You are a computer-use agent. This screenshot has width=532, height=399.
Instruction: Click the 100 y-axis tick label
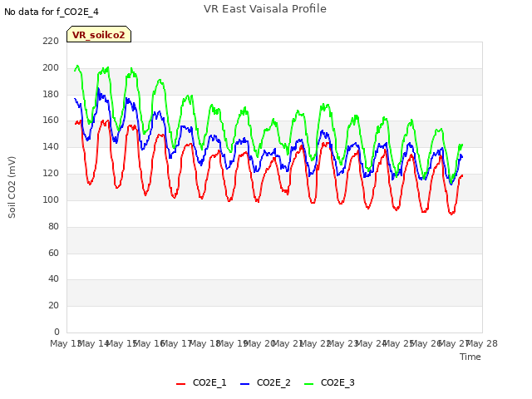51,199
